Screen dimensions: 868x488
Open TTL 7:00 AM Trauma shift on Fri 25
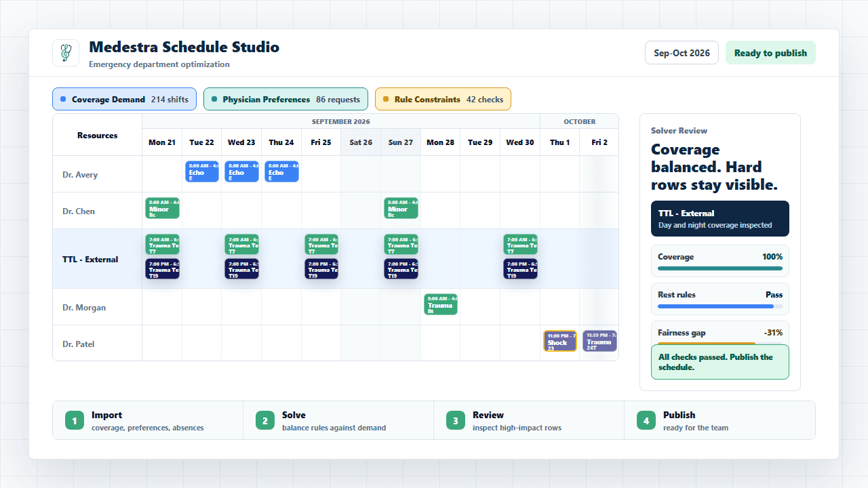321,245
